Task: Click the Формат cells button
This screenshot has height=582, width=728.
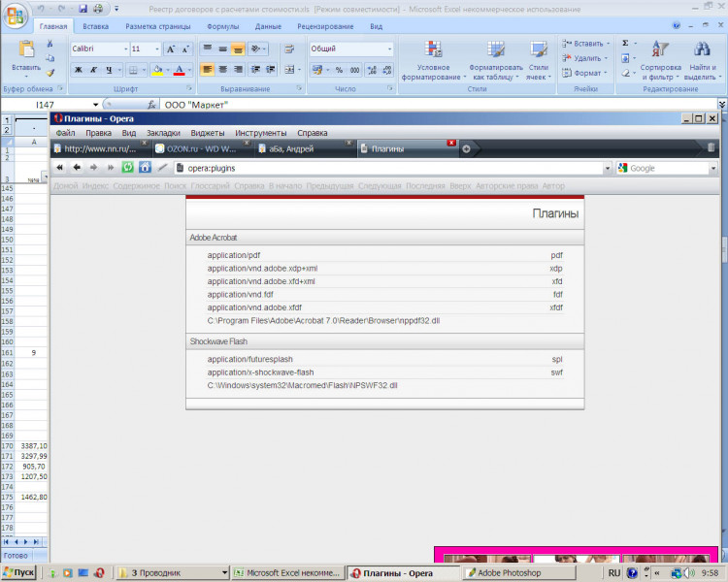Action: [584, 73]
